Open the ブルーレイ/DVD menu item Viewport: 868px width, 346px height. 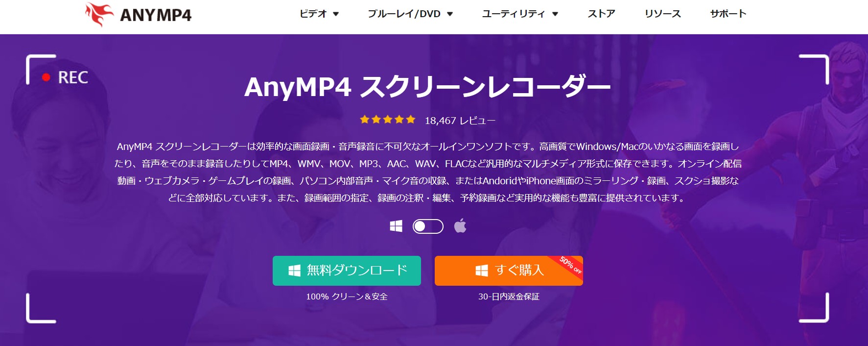coord(404,14)
